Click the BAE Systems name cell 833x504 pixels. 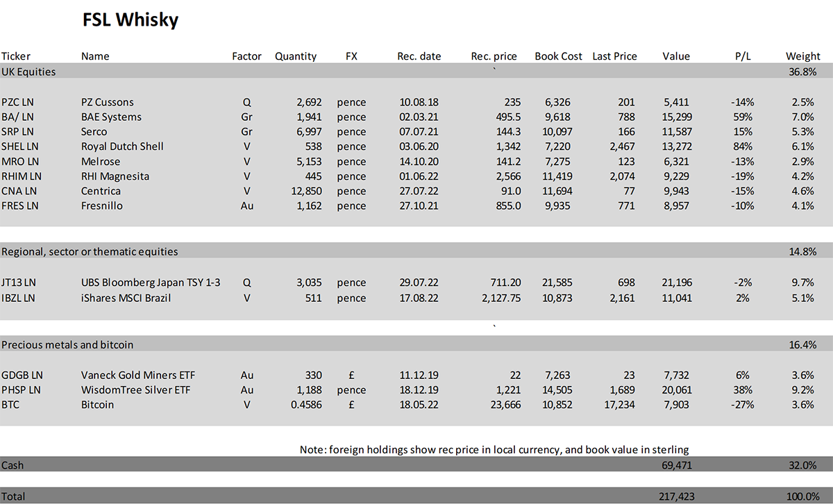click(x=111, y=117)
